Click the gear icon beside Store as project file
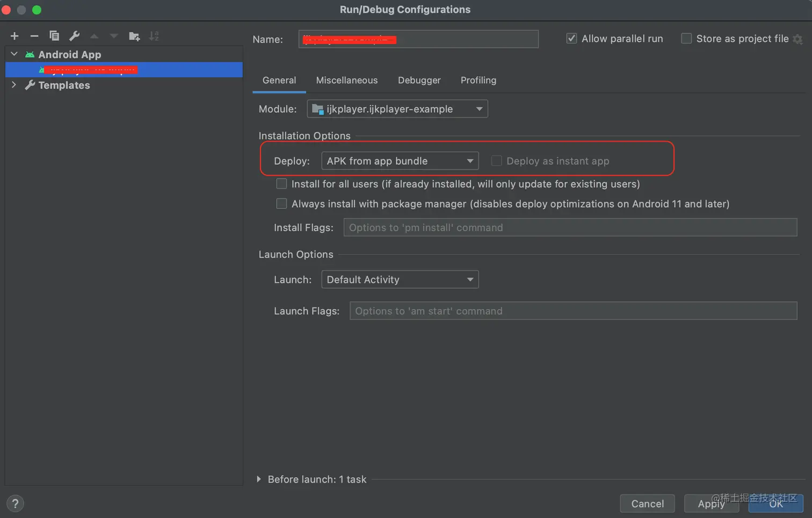 (x=798, y=39)
